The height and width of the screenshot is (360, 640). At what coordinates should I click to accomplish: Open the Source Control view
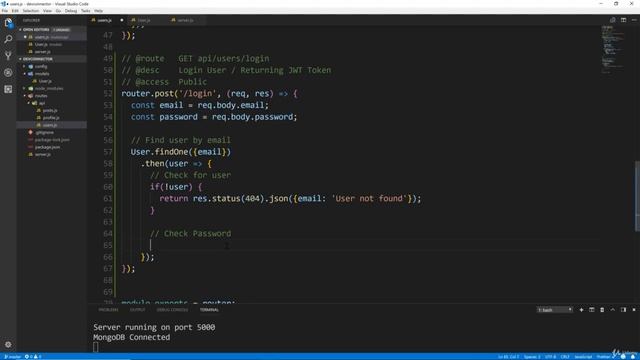[x=8, y=56]
